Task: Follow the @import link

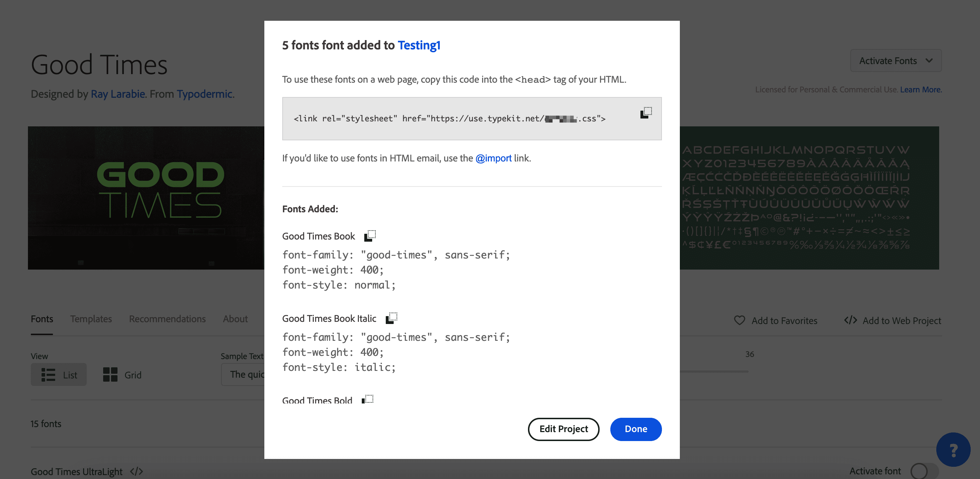Action: [x=494, y=158]
